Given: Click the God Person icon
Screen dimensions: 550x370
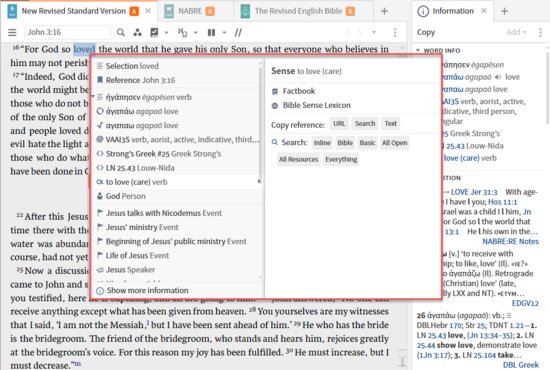Looking at the screenshot, I should click(x=100, y=196).
